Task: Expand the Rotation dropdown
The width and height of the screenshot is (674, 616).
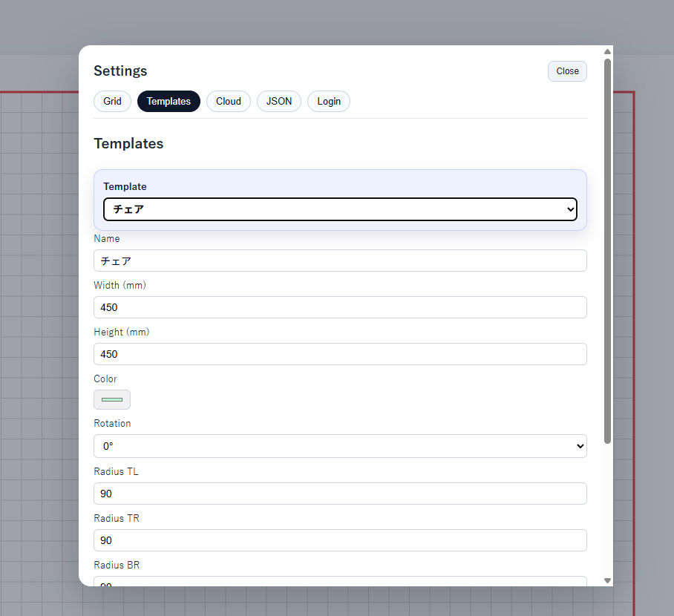Action: coord(340,446)
